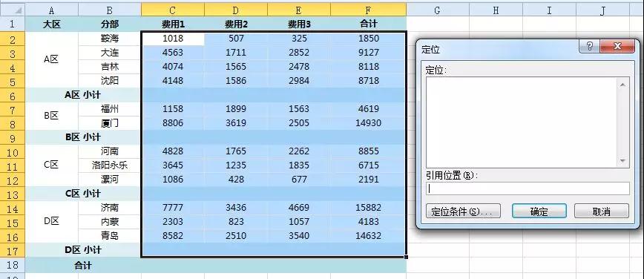Select column F header
The image size is (644, 279).
click(x=369, y=10)
